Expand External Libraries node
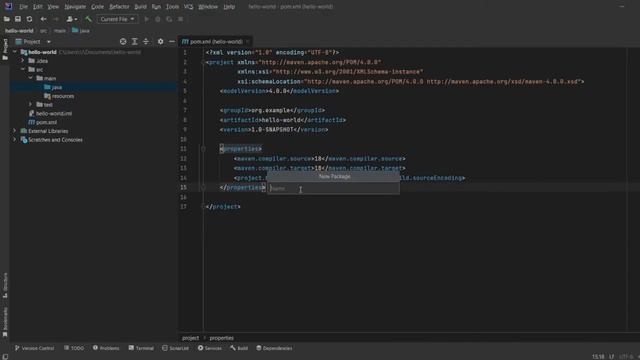 pos(15,131)
